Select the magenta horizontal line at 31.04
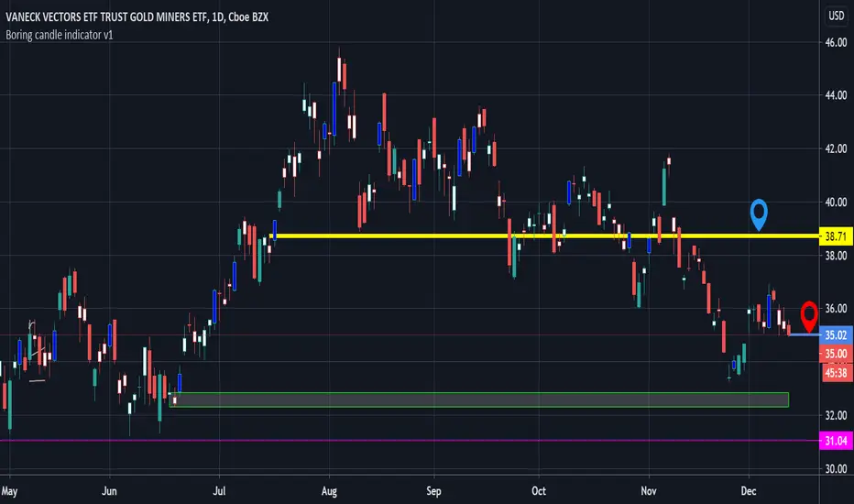The width and height of the screenshot is (854, 504). click(410, 440)
